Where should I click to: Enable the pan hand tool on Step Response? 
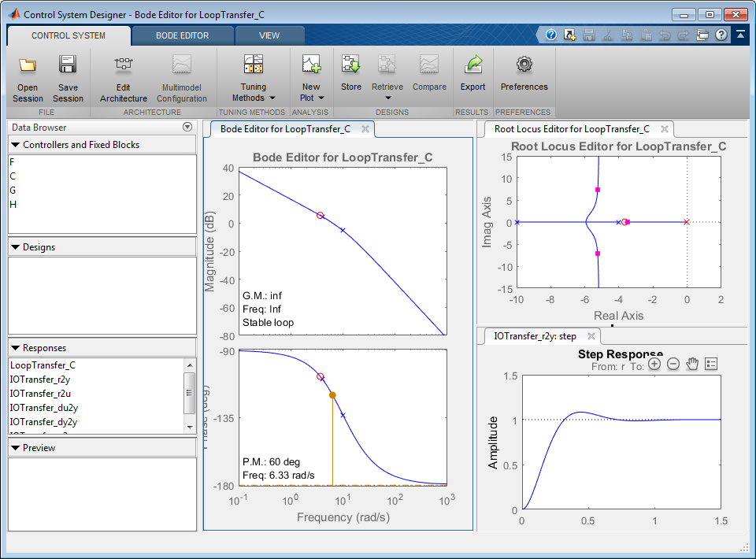(x=691, y=365)
